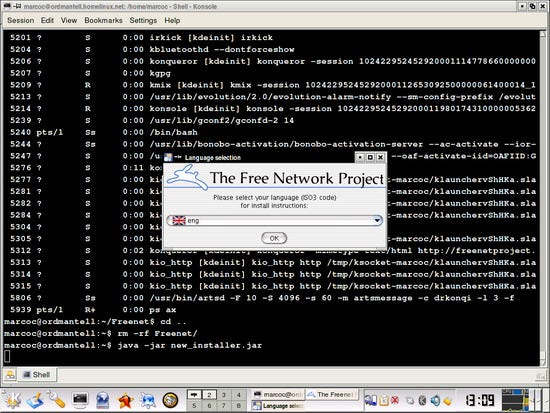Screen dimensions: 550x413
Task: Open the red star application in the panel
Action: pos(125,400)
